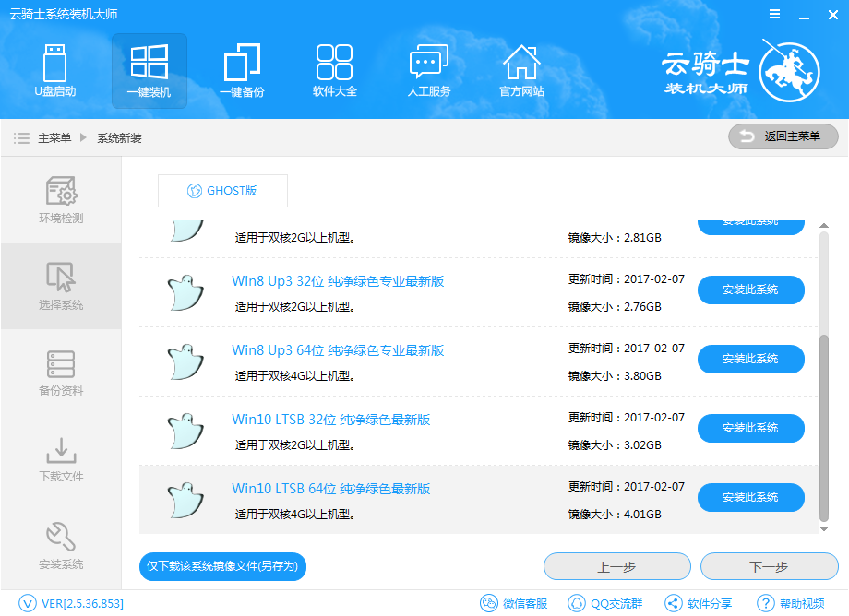
Task: Click 镜像大小：3.02GB text
Action: [615, 445]
